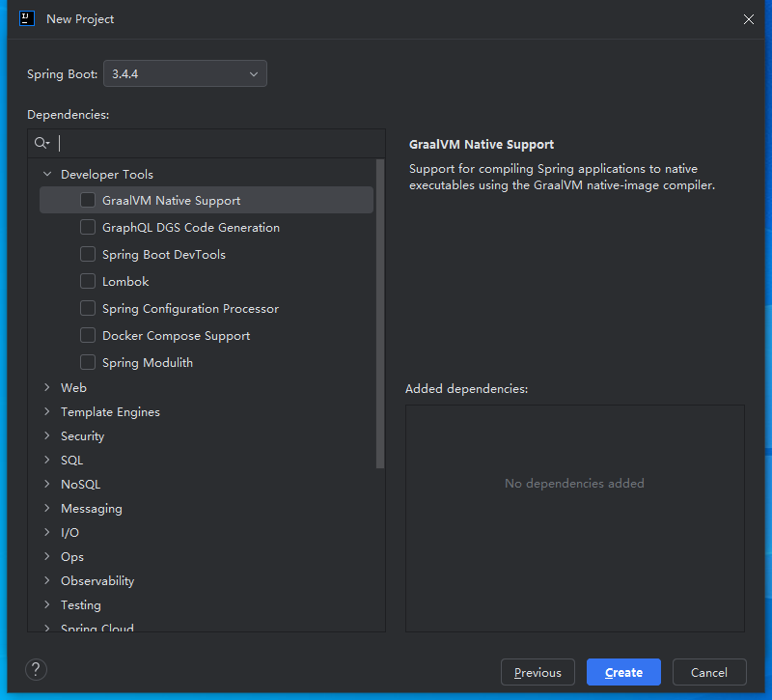Expand the Messaging category
772x700 pixels.
(x=47, y=508)
